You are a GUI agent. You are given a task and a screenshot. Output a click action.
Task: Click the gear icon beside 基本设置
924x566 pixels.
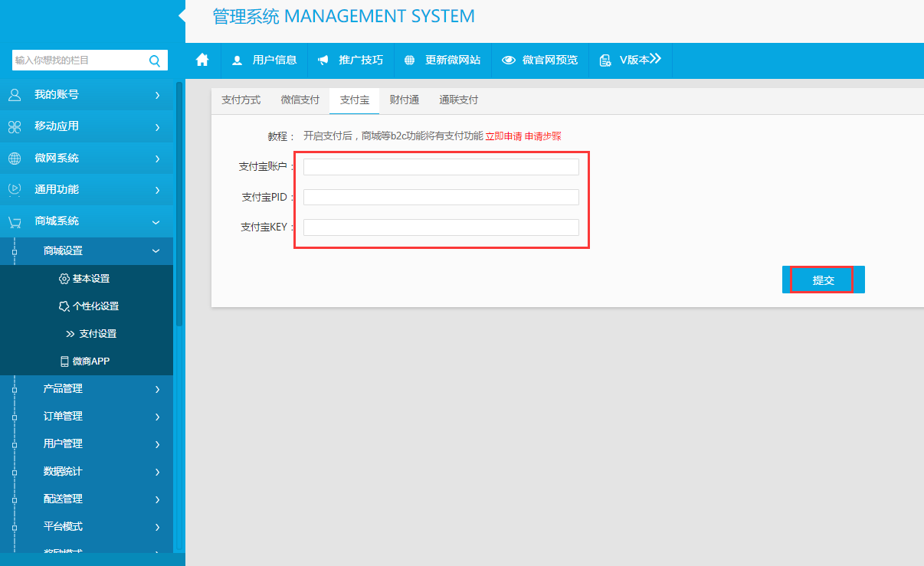coord(64,279)
